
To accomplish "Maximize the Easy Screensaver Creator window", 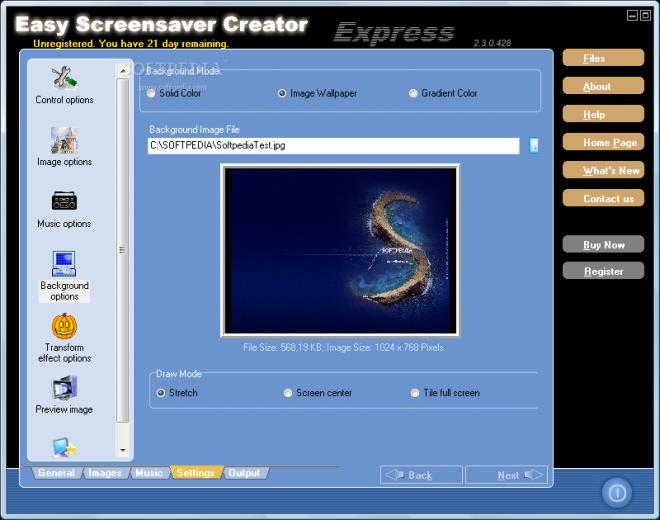I will (x=645, y=16).
